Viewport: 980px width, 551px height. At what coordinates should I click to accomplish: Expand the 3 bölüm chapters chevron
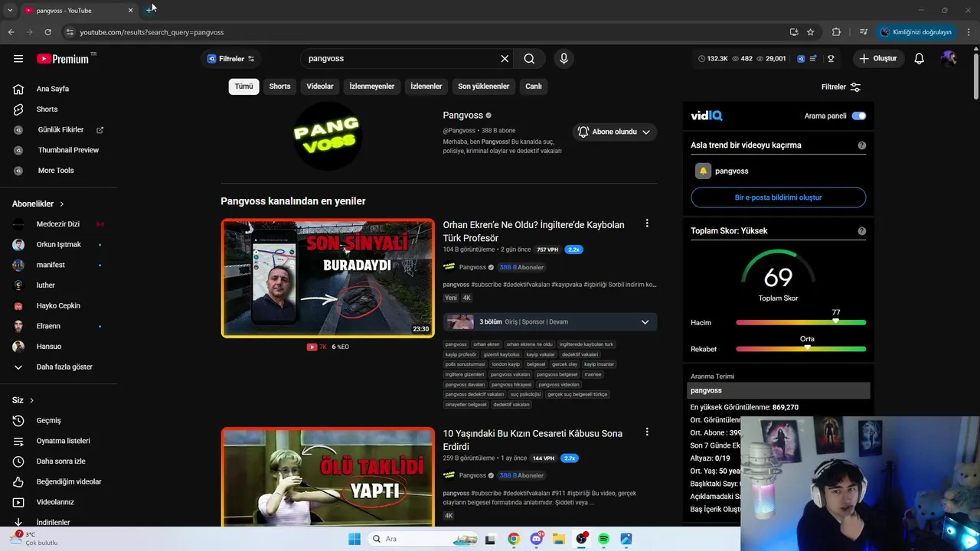point(645,322)
